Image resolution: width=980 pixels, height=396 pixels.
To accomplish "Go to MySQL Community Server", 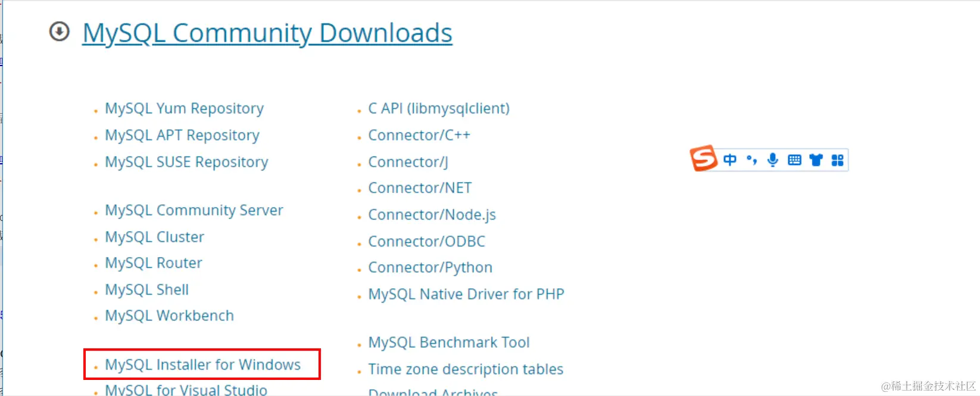I will tap(194, 211).
